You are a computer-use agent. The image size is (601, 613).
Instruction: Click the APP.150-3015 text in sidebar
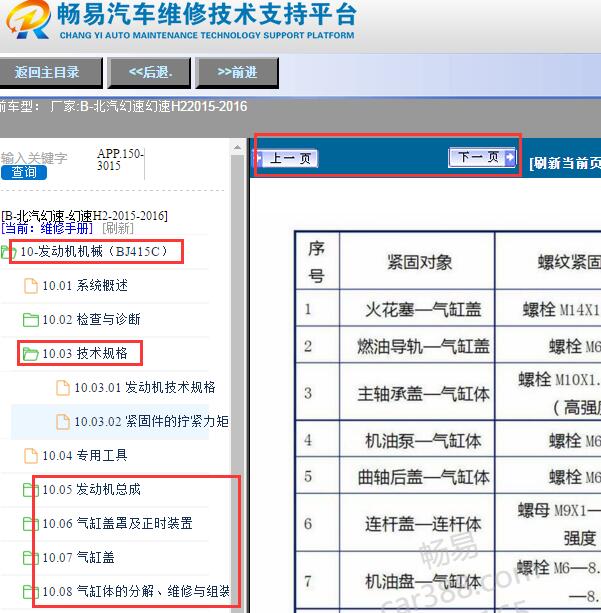tap(120, 160)
